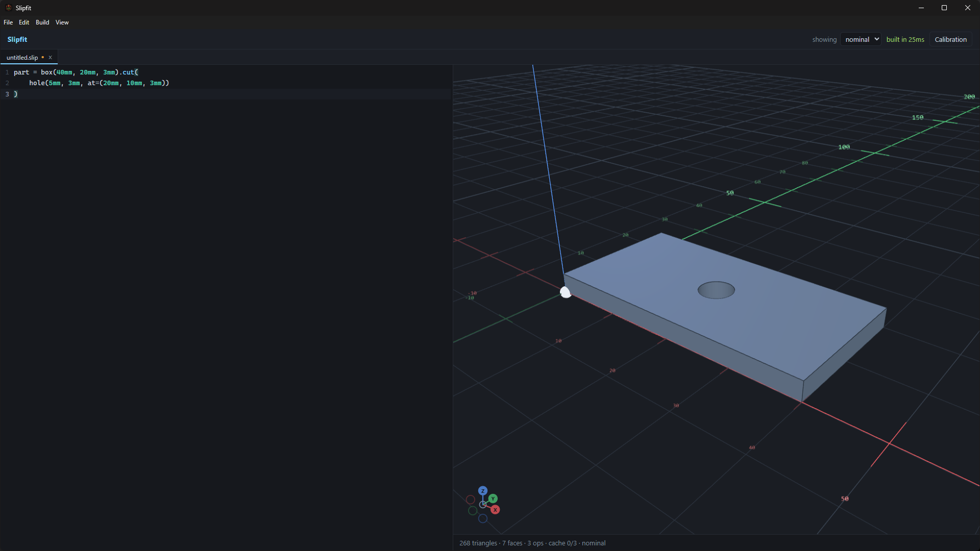The height and width of the screenshot is (551, 980).
Task: Click the green Y axis gizmo handle
Action: 493,498
